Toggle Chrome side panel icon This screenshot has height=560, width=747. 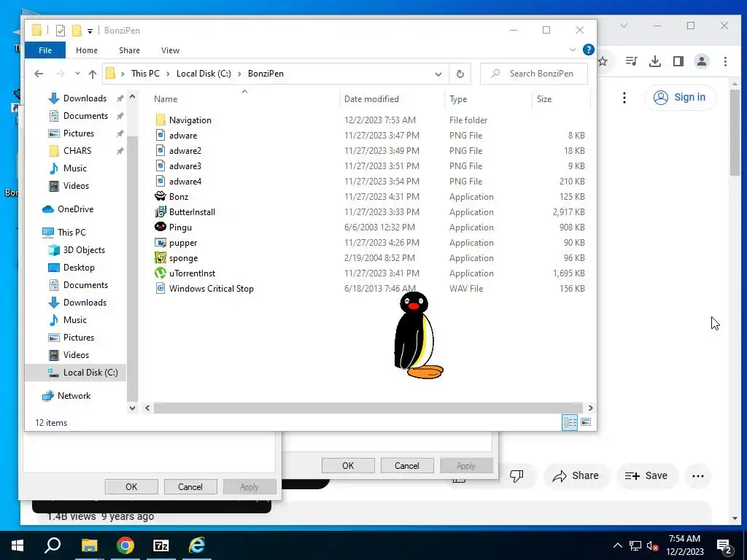tap(678, 61)
